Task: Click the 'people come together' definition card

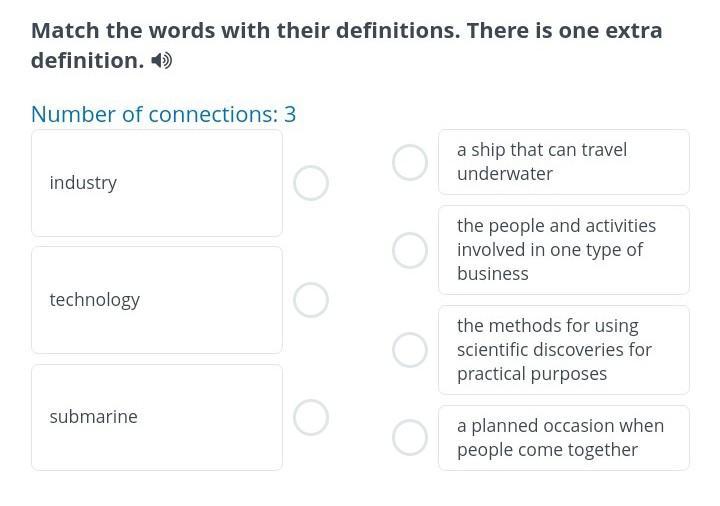Action: [564, 438]
